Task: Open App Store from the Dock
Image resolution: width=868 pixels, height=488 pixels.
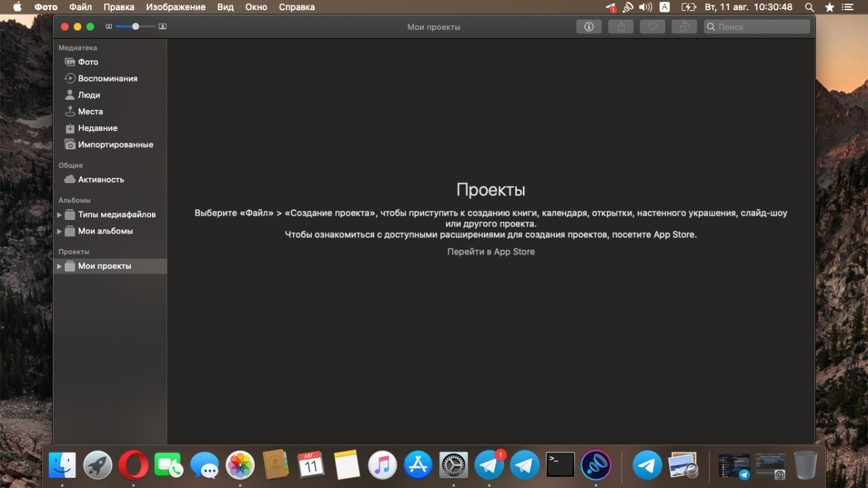Action: pyautogui.click(x=418, y=466)
